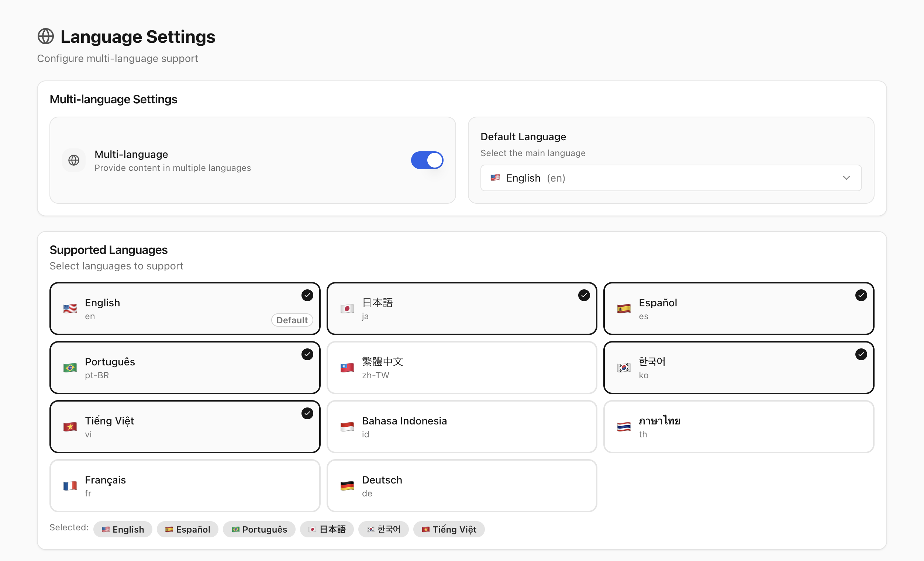Click the Tiếng Việt chip in Selected list
Image resolution: width=924 pixels, height=561 pixels.
[449, 530]
